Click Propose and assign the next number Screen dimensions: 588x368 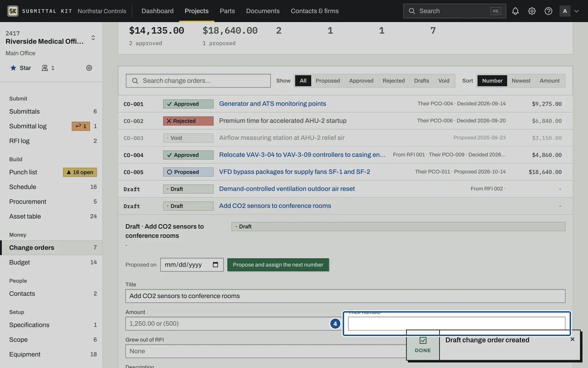coord(278,265)
